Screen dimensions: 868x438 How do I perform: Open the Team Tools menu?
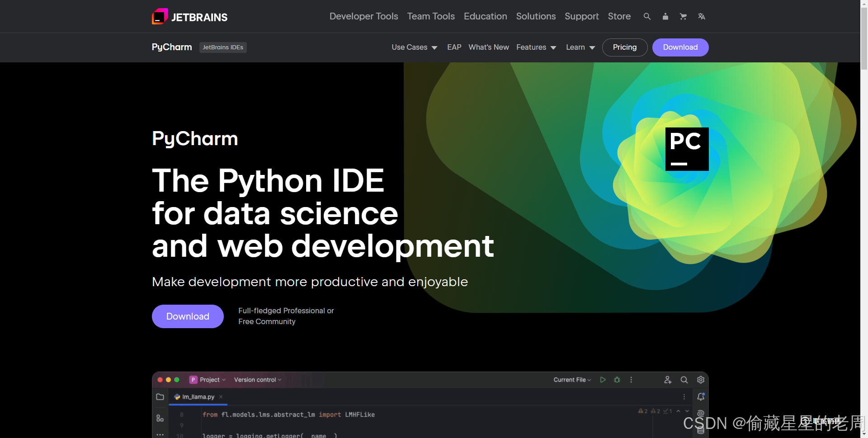pos(431,16)
